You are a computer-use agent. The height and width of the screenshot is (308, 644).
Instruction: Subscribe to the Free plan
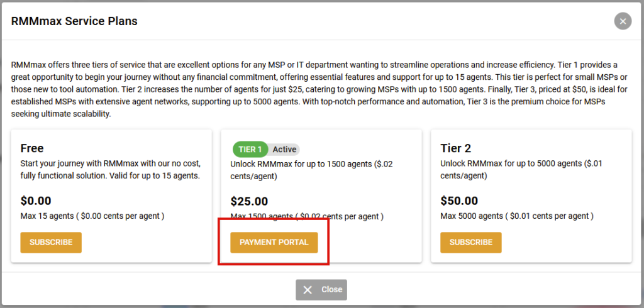coord(51,243)
